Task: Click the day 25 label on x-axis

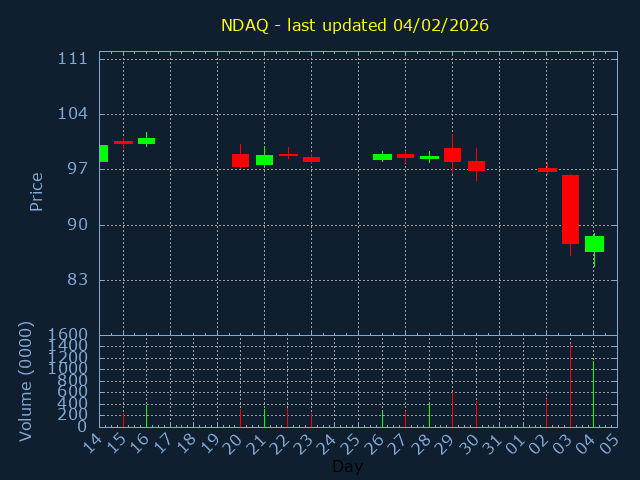Action: 351,443
